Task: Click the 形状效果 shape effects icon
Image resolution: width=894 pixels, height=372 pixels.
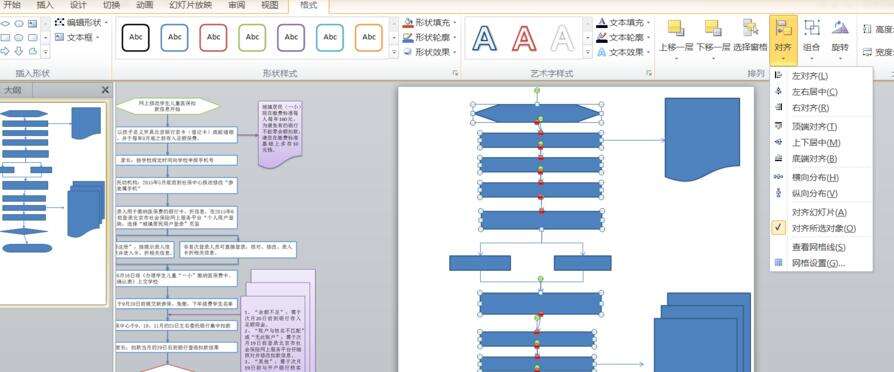Action: (408, 52)
